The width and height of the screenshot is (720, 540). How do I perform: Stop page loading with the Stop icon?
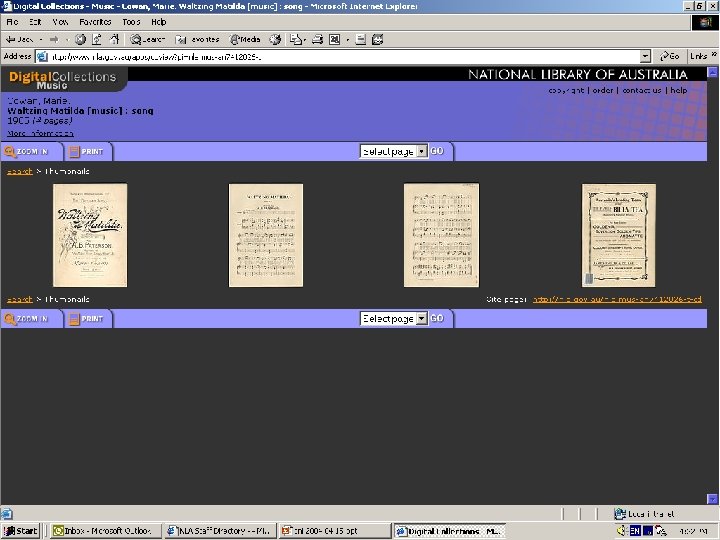pos(80,39)
